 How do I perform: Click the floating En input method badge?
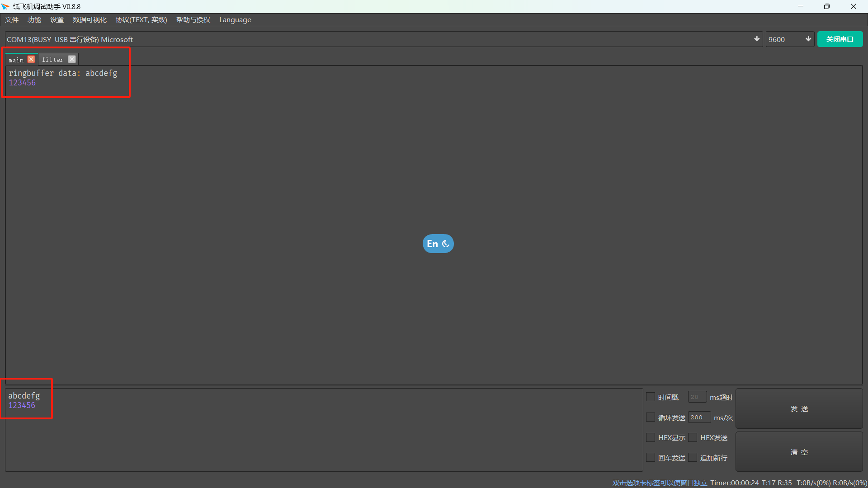coord(438,244)
